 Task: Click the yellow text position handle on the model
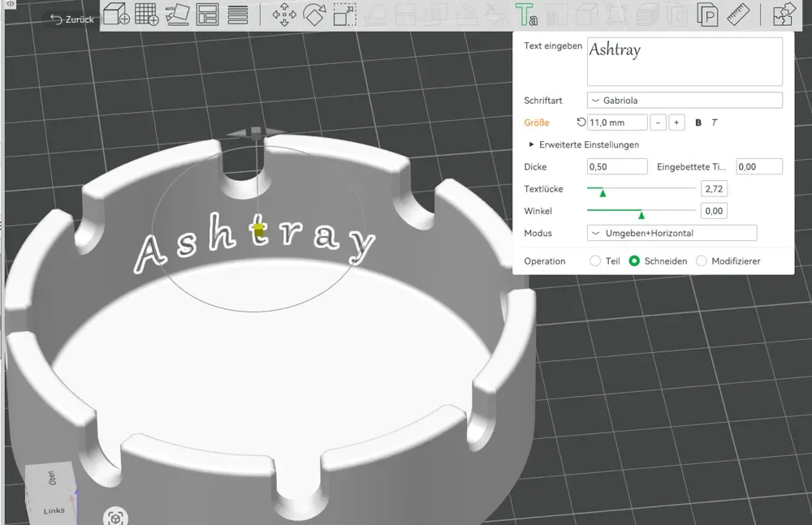point(259,231)
